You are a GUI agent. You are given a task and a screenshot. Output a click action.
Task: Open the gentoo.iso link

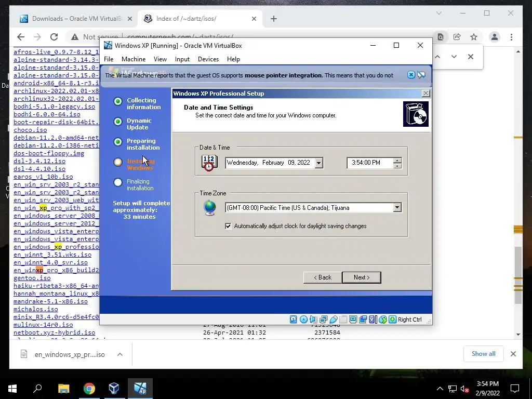(32, 278)
